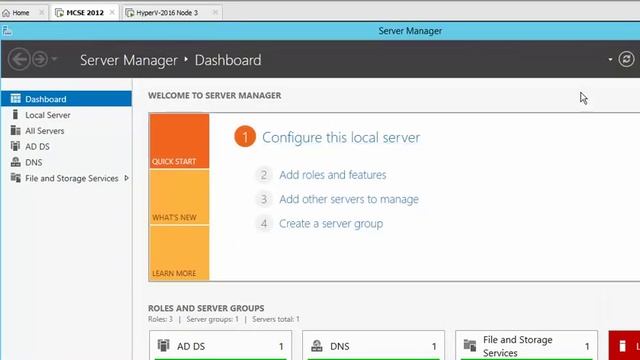
Task: Click the AD DS icon in sidebar
Action: coord(16,146)
